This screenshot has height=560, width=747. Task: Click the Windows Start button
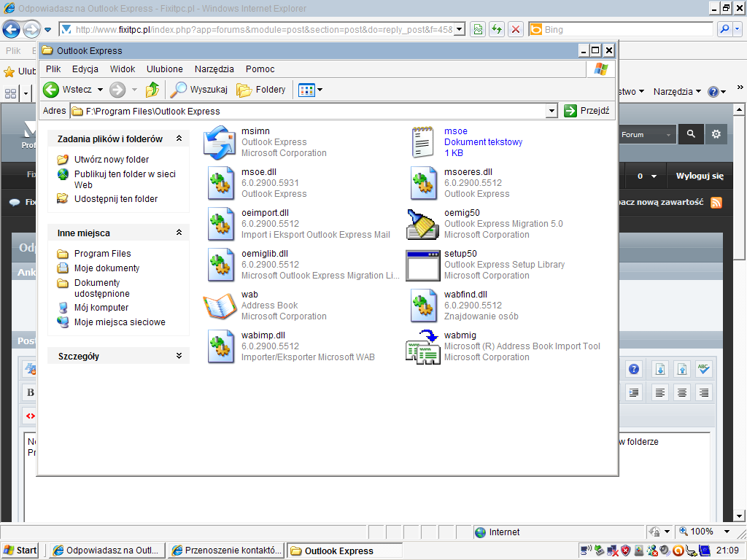point(20,551)
